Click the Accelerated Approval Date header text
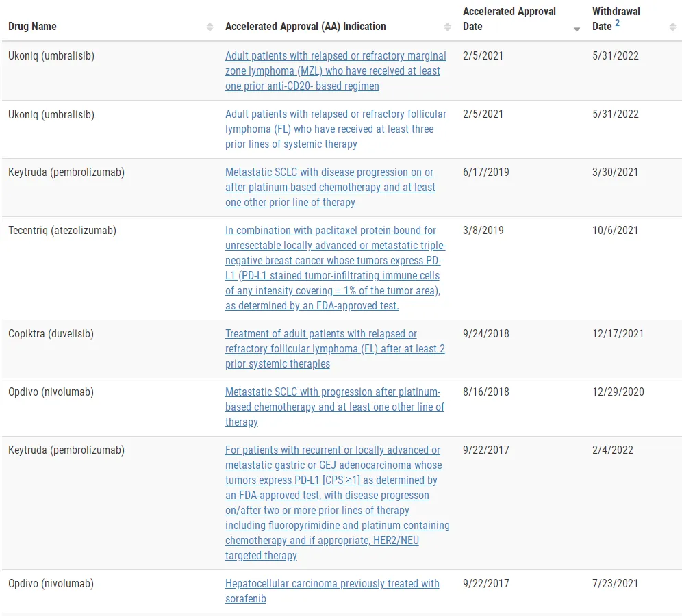The height and width of the screenshot is (616, 682). pyautogui.click(x=509, y=19)
